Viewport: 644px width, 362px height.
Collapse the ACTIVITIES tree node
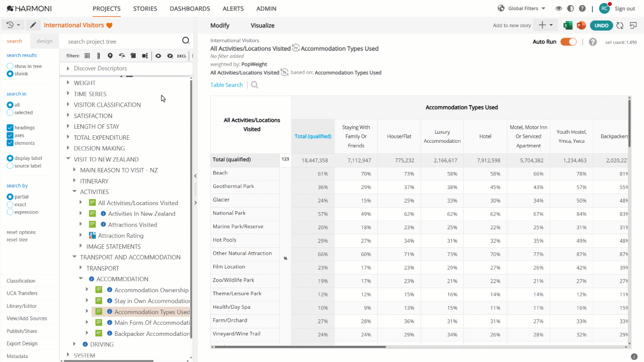coord(75,192)
